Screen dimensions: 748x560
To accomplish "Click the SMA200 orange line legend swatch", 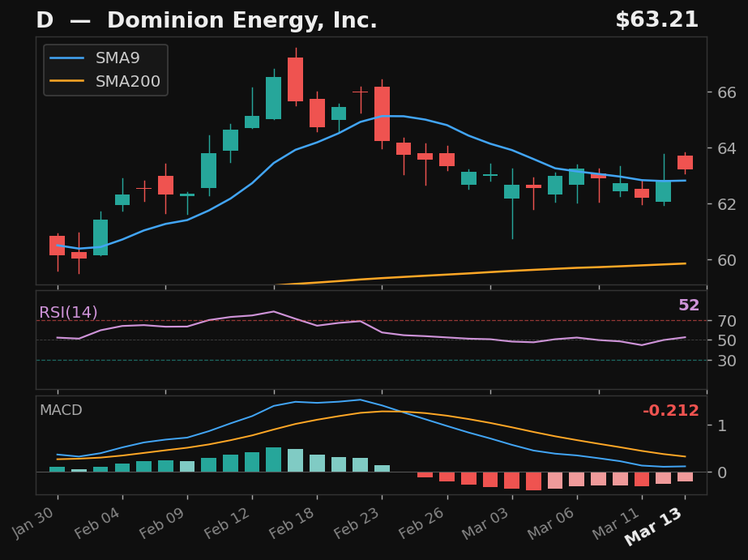I will (68, 82).
